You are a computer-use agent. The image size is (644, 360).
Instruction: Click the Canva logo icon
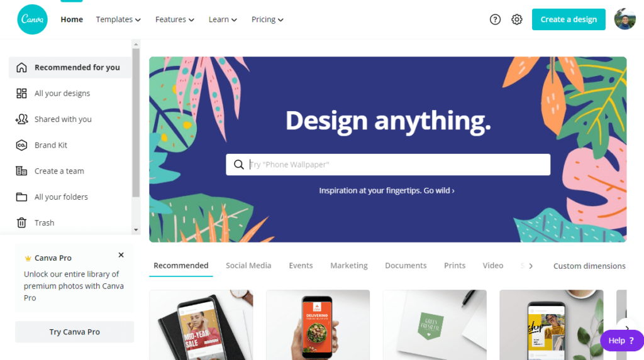[32, 19]
